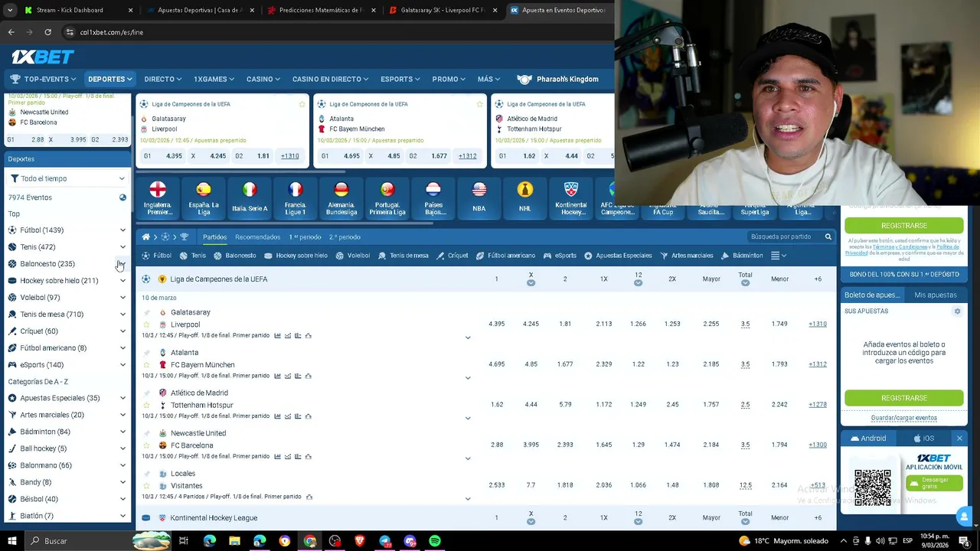Select the England Premier League flag icon
The width and height of the screenshot is (980, 551).
158,189
